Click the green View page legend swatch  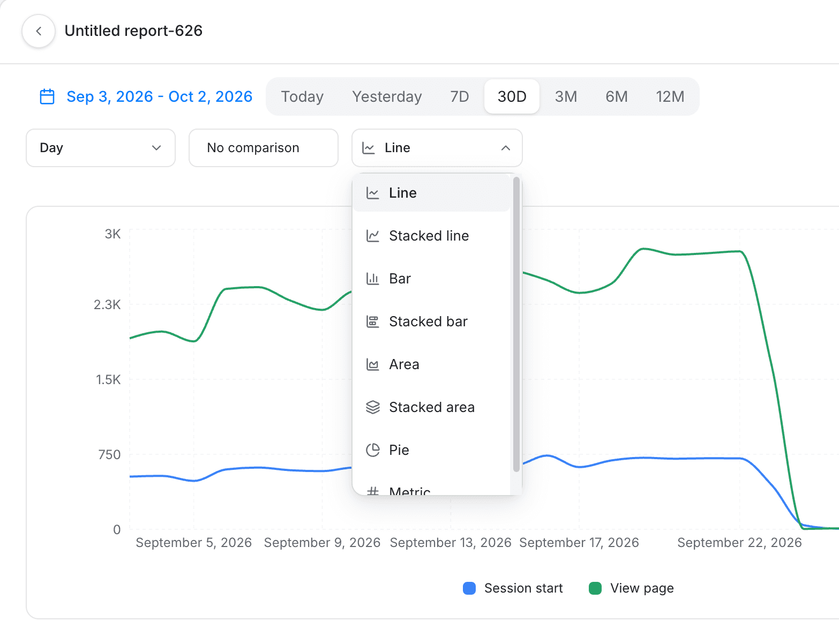pos(595,588)
